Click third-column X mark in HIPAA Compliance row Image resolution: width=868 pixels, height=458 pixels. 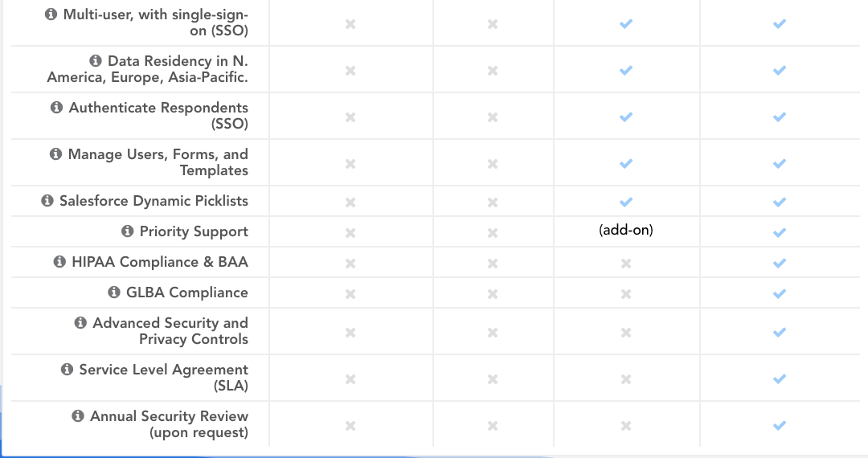(626, 263)
